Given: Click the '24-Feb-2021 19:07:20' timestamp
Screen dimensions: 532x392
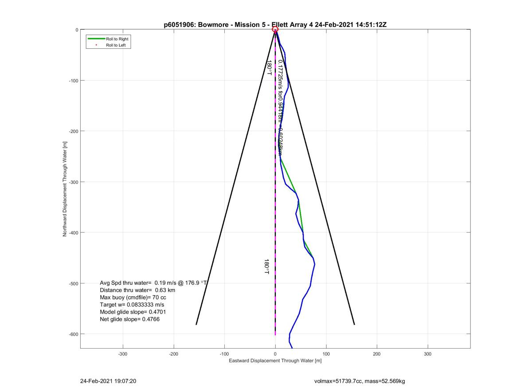Looking at the screenshot, I should pyautogui.click(x=108, y=381).
